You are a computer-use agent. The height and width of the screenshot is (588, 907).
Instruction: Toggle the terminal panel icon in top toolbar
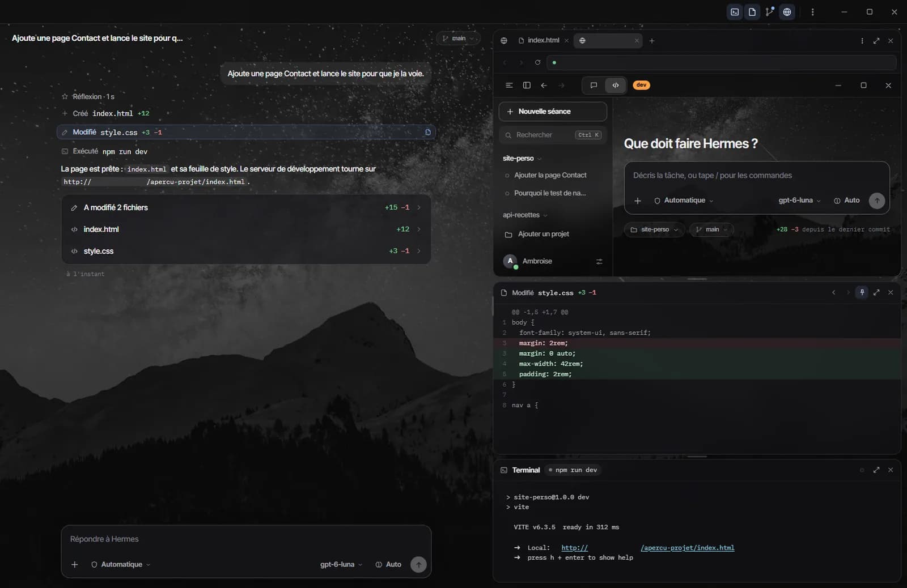point(735,12)
